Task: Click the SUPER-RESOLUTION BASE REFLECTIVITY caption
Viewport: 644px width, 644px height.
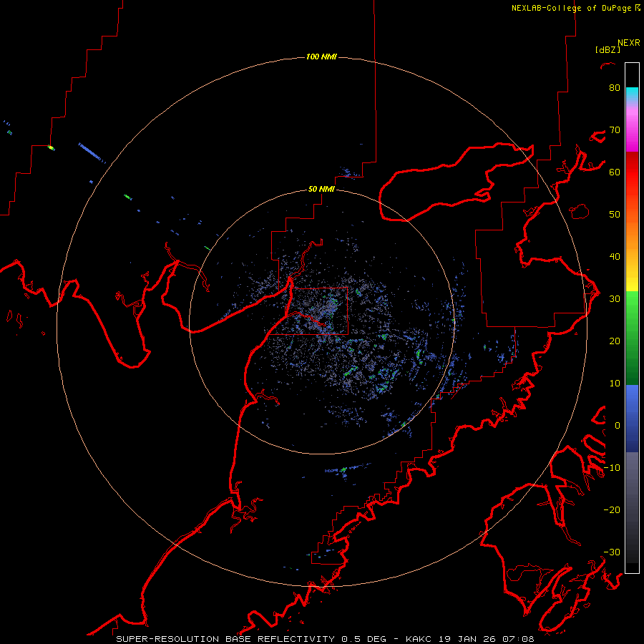Action: pyautogui.click(x=225, y=639)
